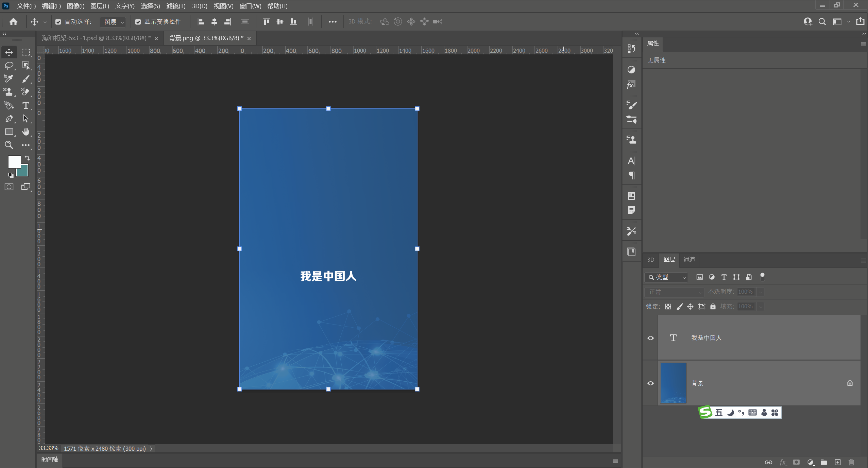Image resolution: width=868 pixels, height=468 pixels.
Task: Select the Horizontal Type tool
Action: pyautogui.click(x=25, y=105)
